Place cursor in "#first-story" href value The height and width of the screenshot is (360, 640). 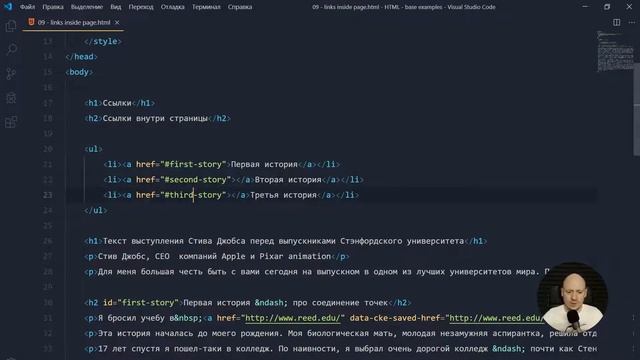click(193, 164)
